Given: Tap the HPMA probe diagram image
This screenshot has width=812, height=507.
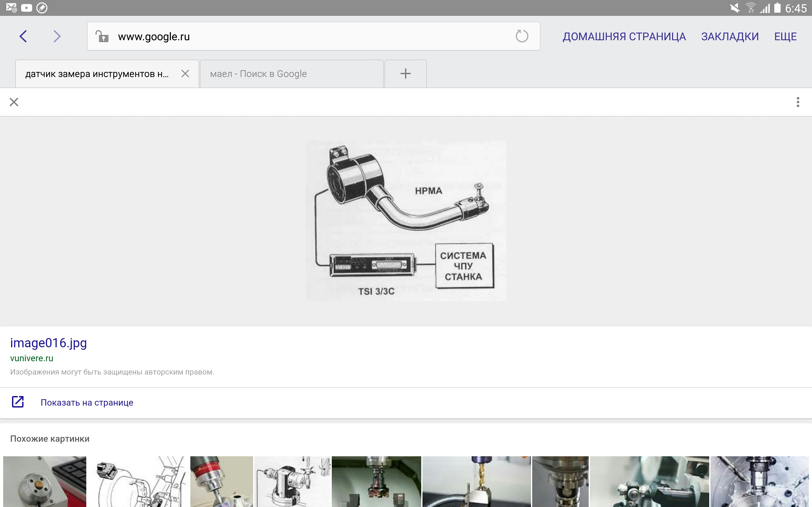Looking at the screenshot, I should (406, 221).
